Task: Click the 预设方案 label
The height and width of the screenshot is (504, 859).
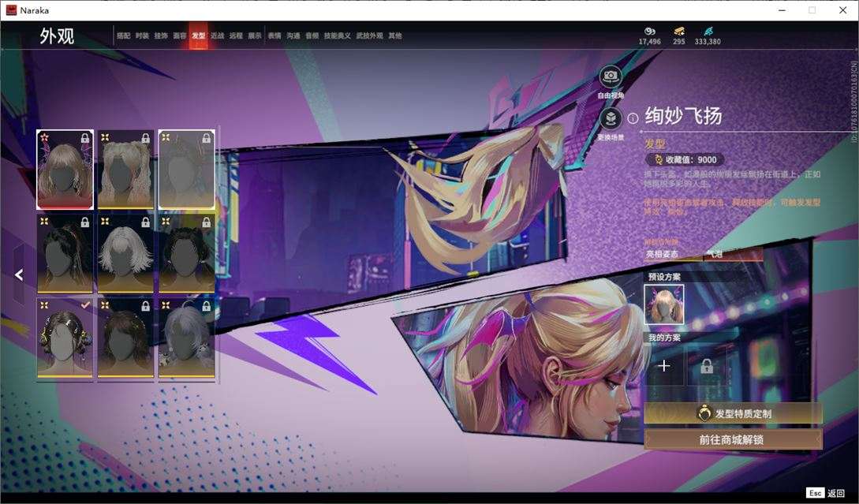Action: pyautogui.click(x=664, y=277)
